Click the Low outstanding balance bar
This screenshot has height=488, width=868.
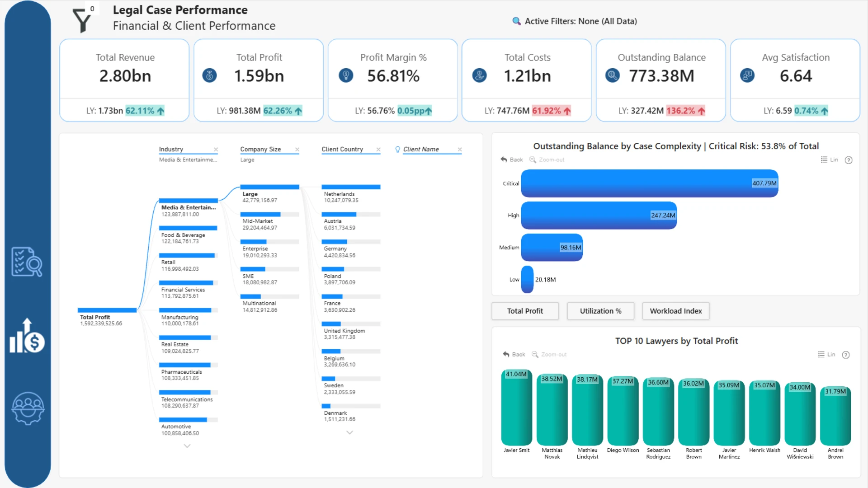click(527, 280)
